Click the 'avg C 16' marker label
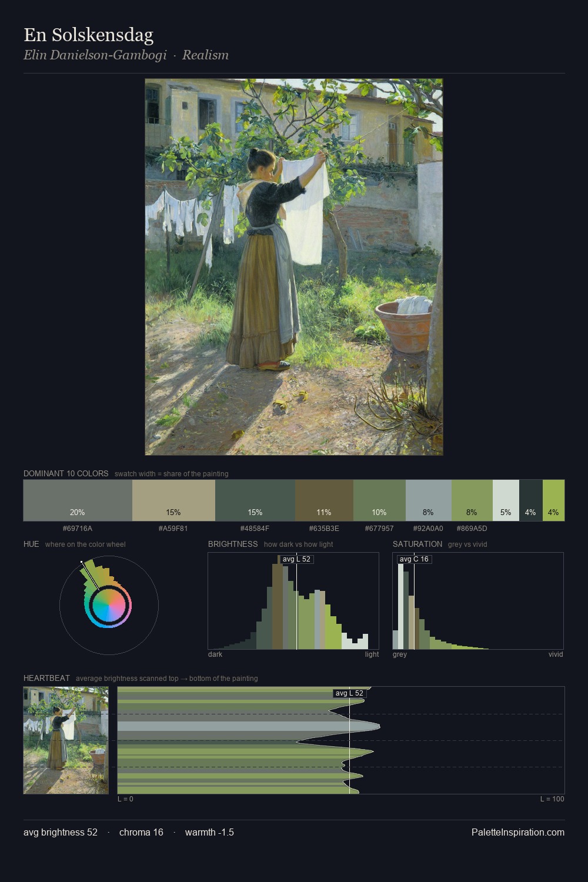The width and height of the screenshot is (588, 882). pos(415,559)
